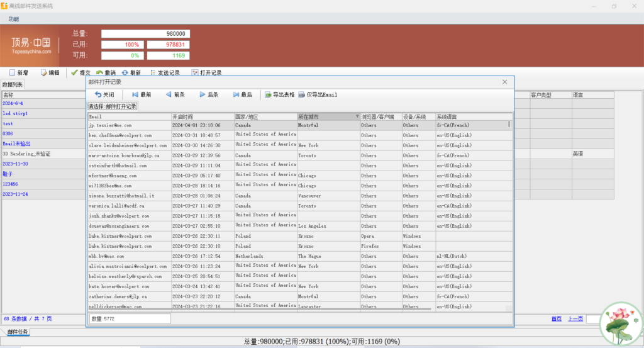The image size is (644, 348).
Task: Click the 数量 count field below the table
Action: click(x=130, y=318)
